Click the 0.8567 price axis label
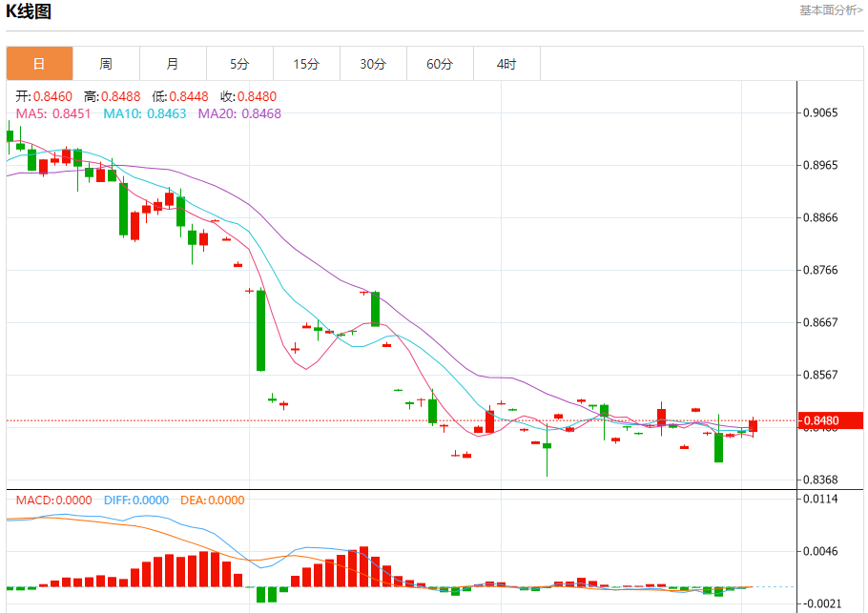Viewport: 868px width, 613px height. coord(820,375)
